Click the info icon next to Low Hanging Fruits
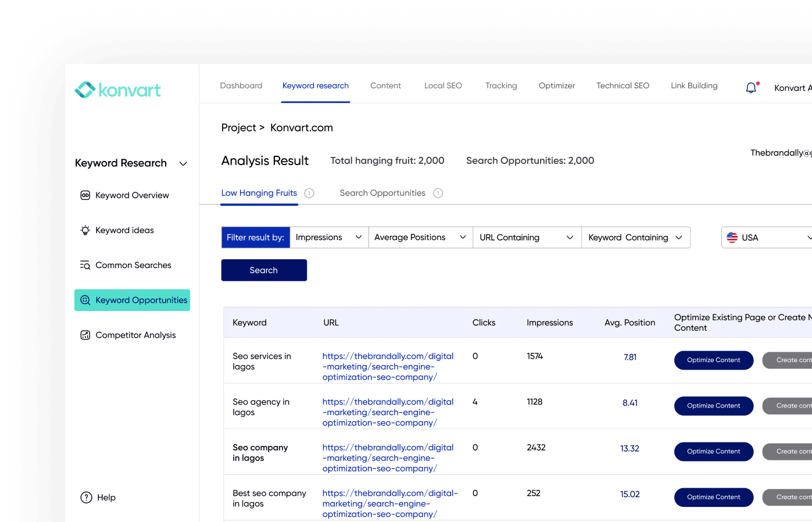Image resolution: width=812 pixels, height=522 pixels. (x=309, y=193)
